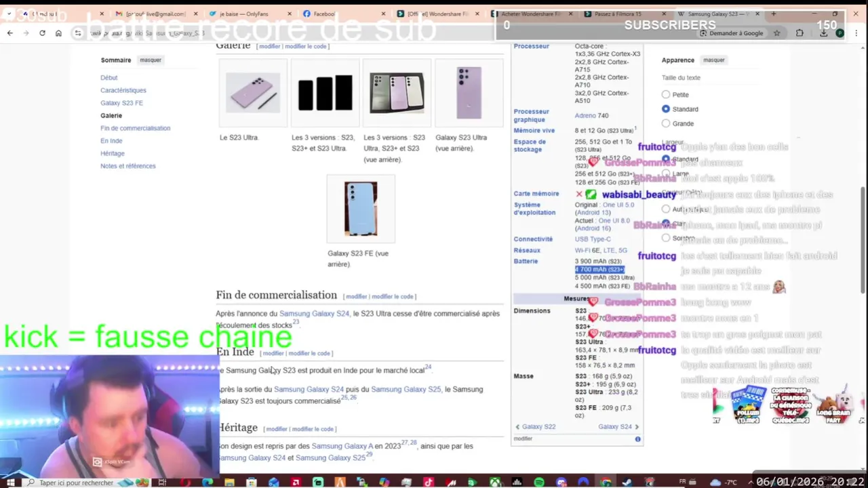Jump to Fin de commercialisation in Sommaire
Viewport: 868px width, 488px height.
point(136,128)
